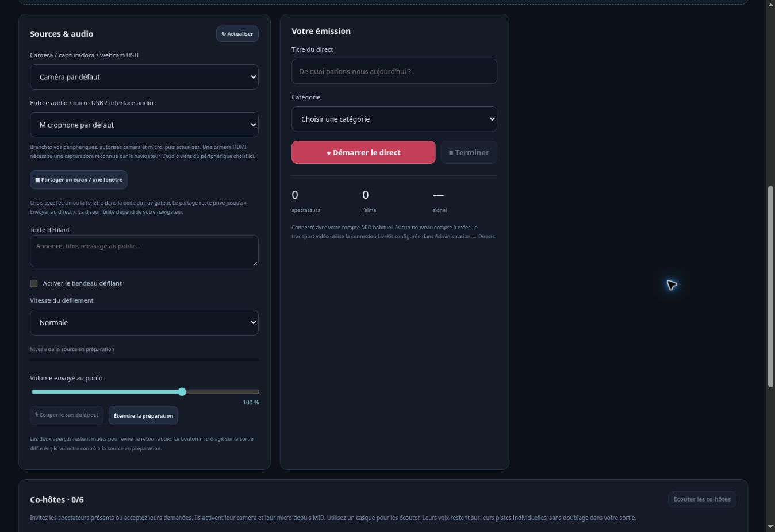Image resolution: width=775 pixels, height=532 pixels.
Task: Click the page's vertical scrollbar thumb
Action: 770,286
